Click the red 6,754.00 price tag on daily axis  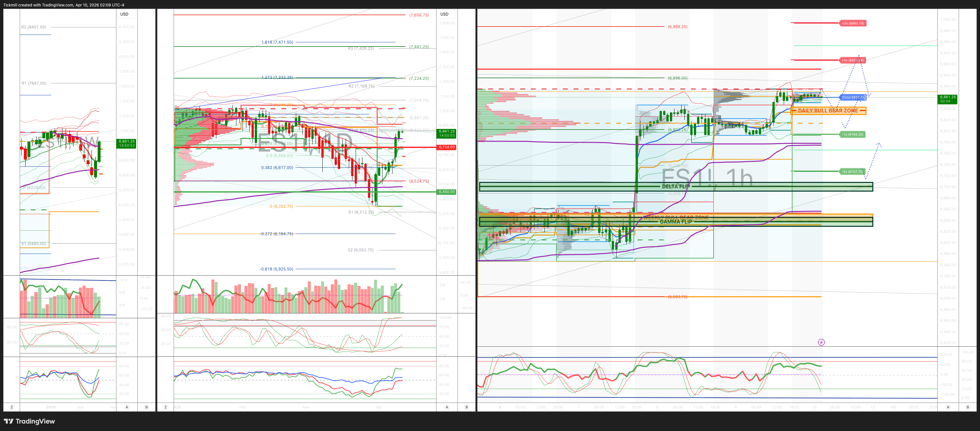click(447, 147)
